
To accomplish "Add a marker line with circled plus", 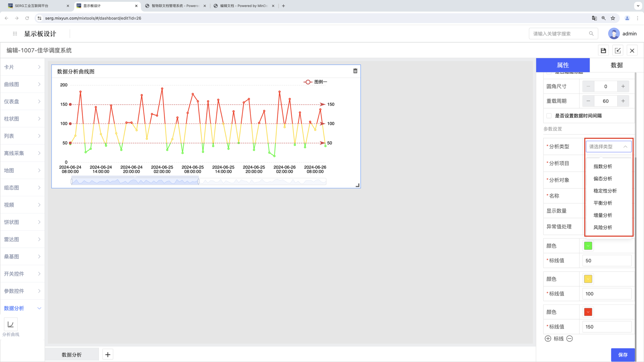I will pos(548,339).
